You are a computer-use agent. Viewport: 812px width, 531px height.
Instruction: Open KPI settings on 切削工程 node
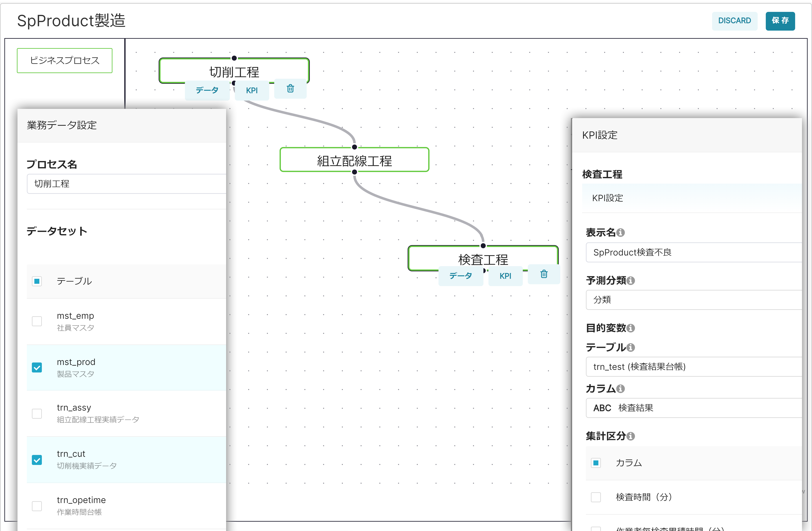pyautogui.click(x=252, y=90)
